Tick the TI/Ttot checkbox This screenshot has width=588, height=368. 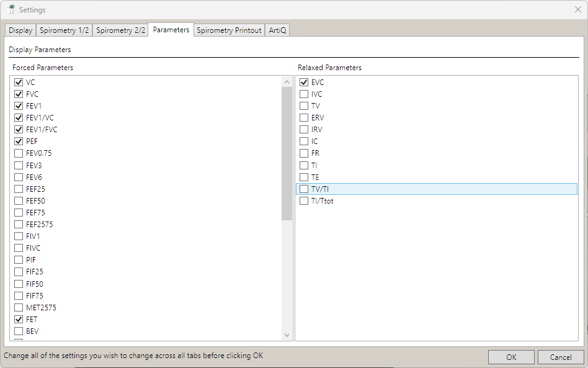(304, 201)
